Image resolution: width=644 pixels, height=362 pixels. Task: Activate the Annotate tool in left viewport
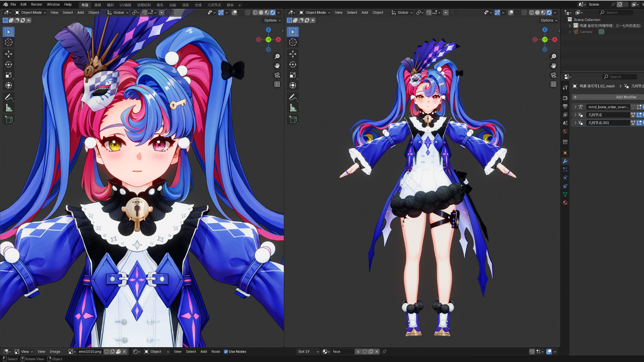pyautogui.click(x=9, y=97)
